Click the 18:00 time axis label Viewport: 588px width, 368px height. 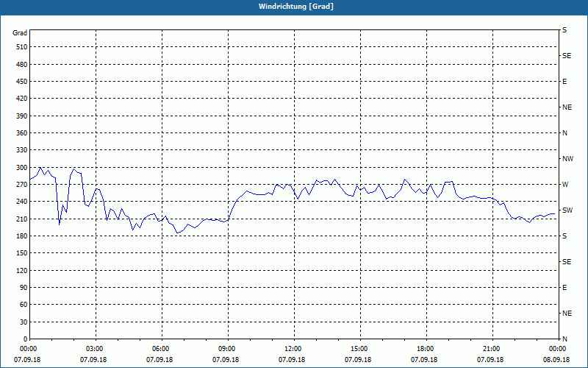426,349
